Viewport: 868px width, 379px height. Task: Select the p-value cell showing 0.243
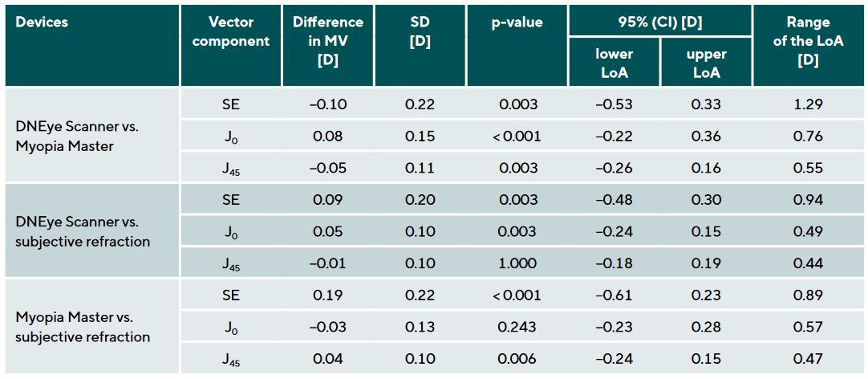(517, 327)
